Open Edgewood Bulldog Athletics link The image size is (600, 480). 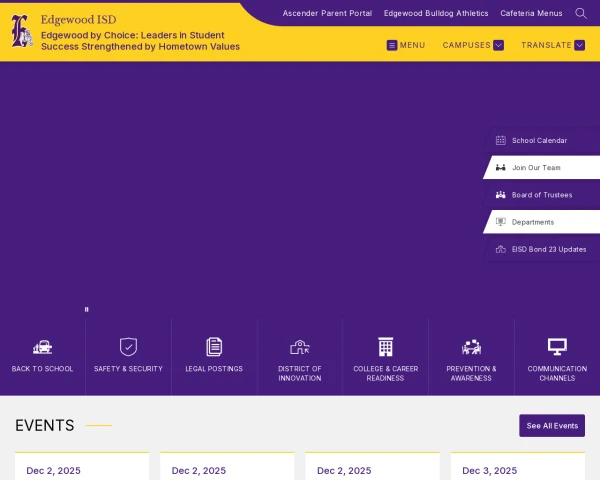[x=436, y=13]
